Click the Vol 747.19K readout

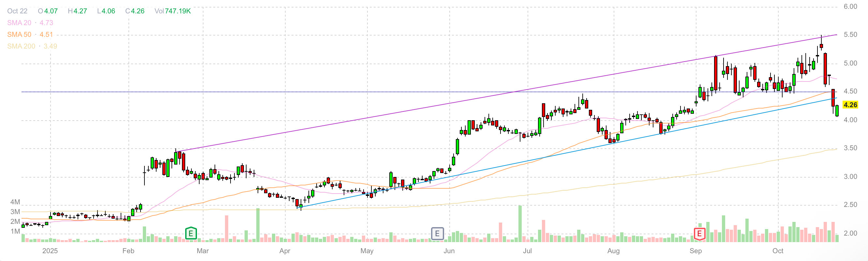coord(172,11)
